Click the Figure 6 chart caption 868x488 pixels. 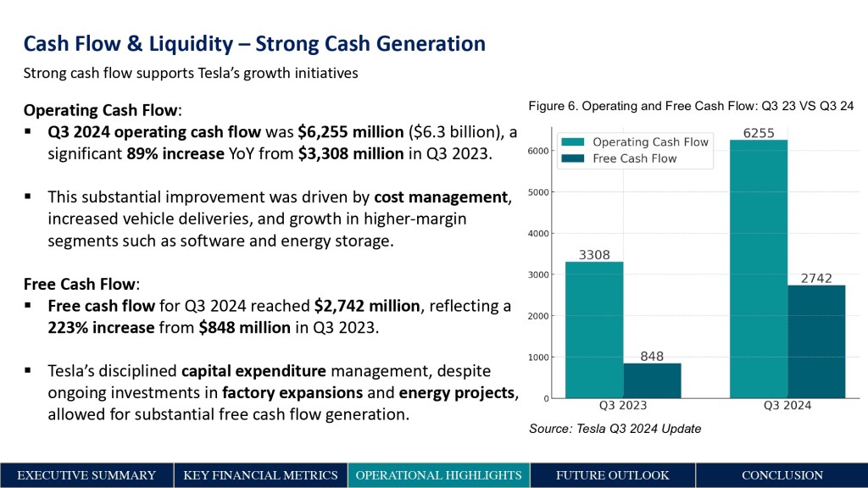(690, 106)
